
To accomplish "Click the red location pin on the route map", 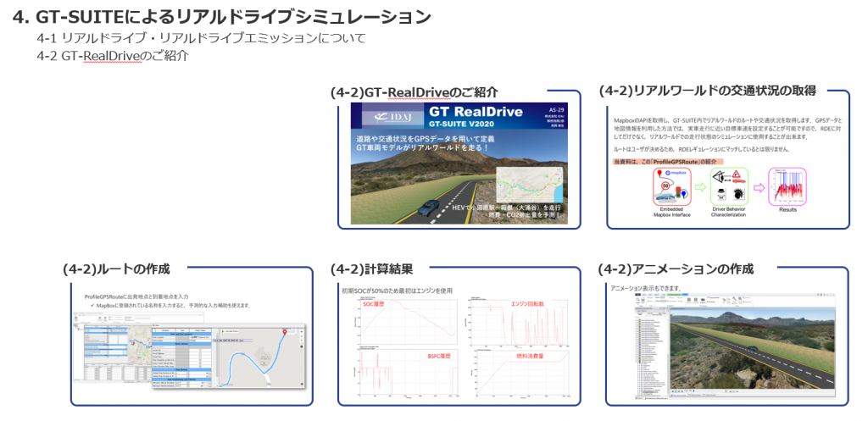I will click(x=285, y=333).
